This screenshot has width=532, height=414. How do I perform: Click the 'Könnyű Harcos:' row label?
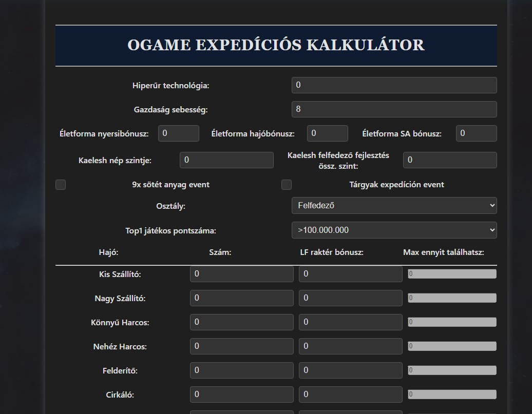coord(120,323)
